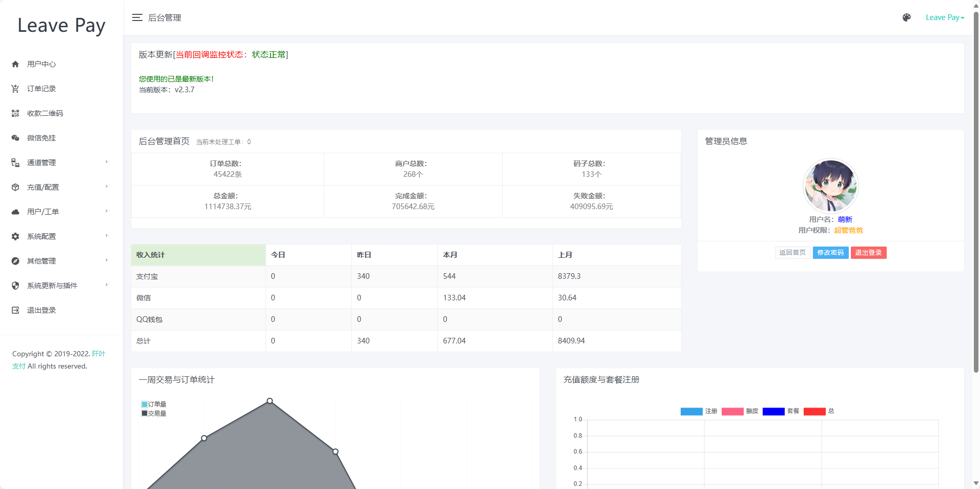Click the 268个 merchant total value
Viewport: 980px width, 489px height.
tap(413, 174)
